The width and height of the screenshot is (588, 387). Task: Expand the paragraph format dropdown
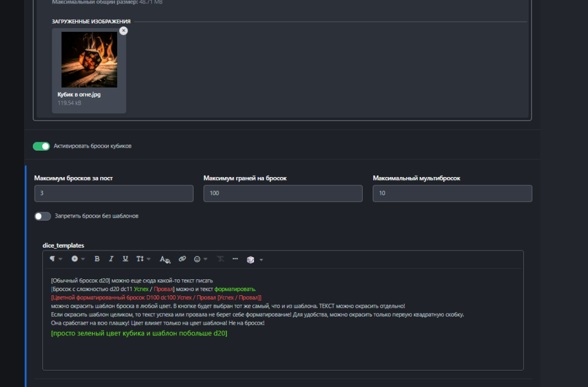click(x=56, y=259)
